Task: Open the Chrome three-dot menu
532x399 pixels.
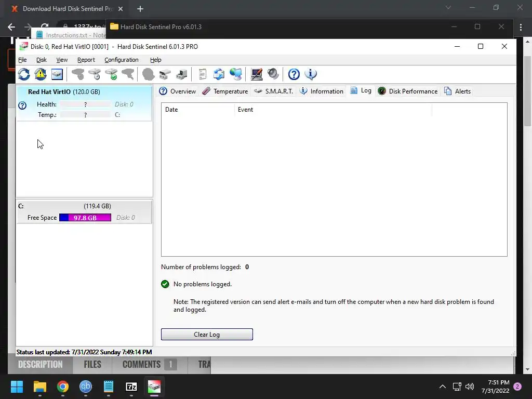Action: pyautogui.click(x=521, y=27)
